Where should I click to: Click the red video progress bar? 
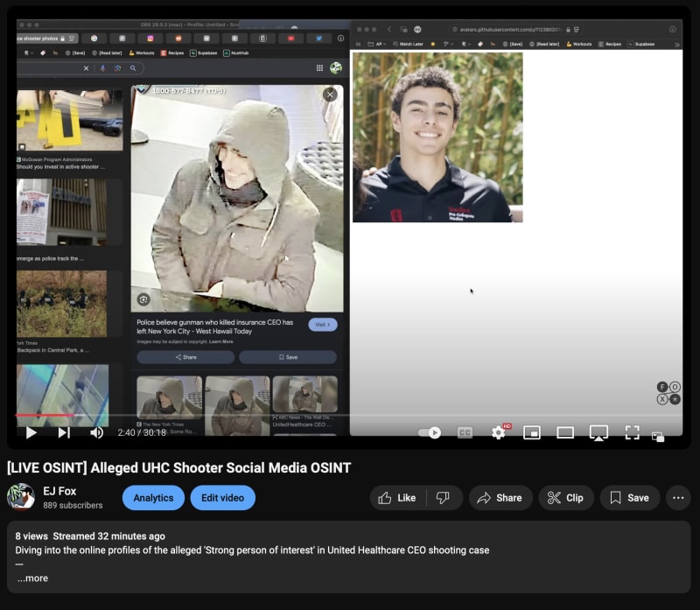click(45, 416)
